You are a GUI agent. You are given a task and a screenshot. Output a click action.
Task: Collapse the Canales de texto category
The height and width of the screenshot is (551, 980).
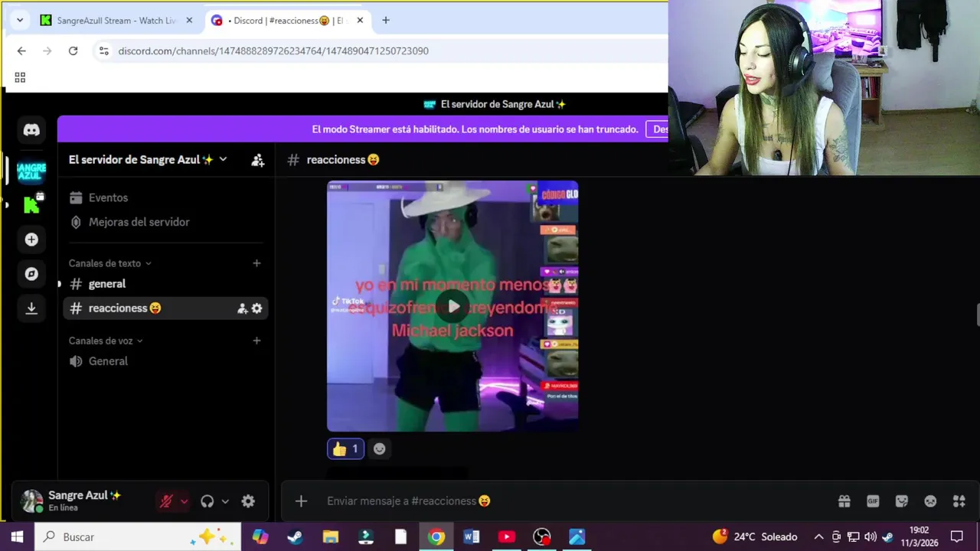[109, 263]
